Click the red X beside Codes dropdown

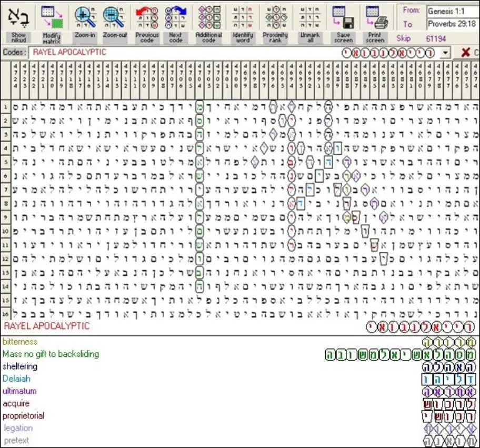point(466,52)
